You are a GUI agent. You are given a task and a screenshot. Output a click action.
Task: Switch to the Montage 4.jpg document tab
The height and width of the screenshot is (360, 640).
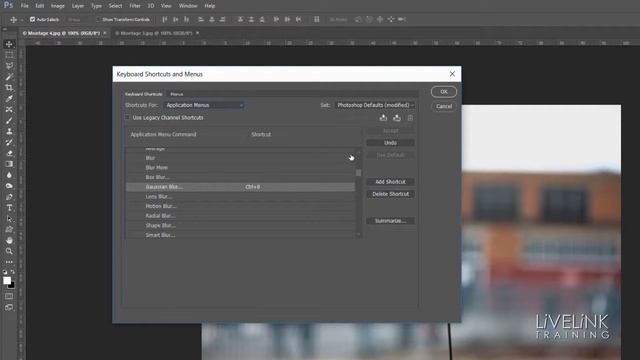click(x=61, y=33)
